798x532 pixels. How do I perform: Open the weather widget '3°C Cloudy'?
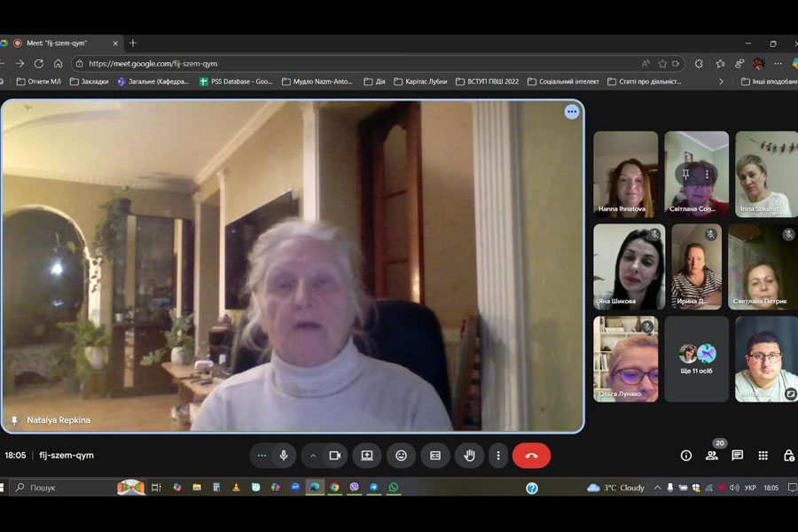(x=616, y=488)
